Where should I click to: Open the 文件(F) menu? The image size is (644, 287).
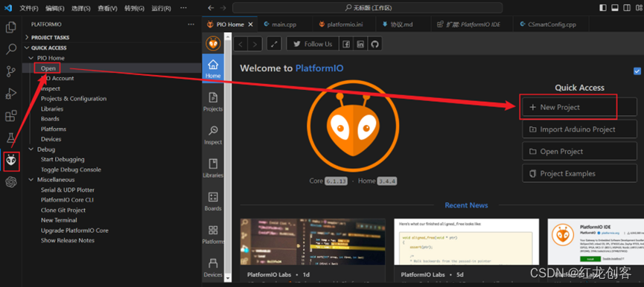(29, 8)
